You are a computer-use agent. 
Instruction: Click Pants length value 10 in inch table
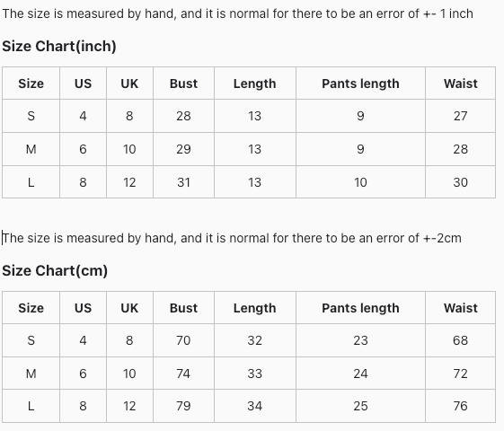(x=360, y=182)
